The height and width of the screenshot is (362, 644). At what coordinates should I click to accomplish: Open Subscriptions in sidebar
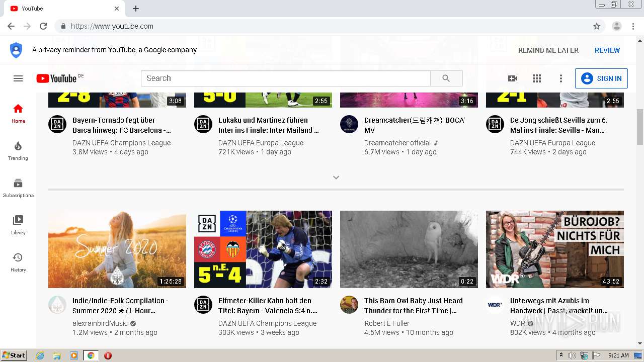(18, 188)
